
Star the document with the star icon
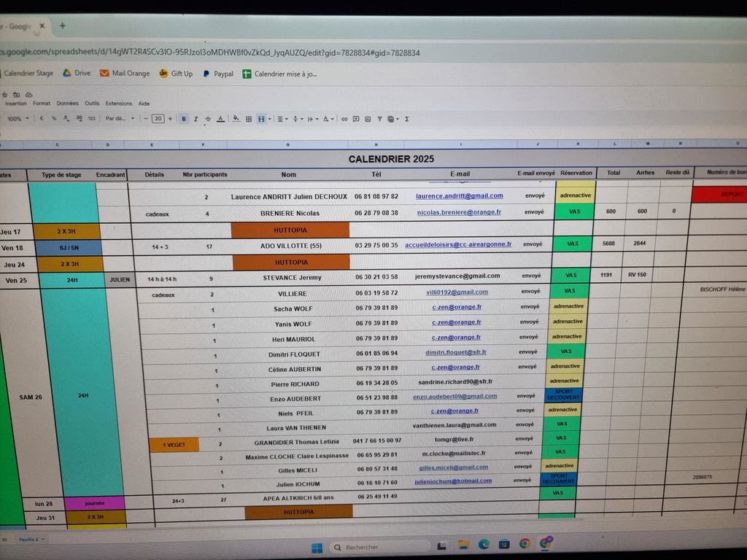[x=5, y=95]
